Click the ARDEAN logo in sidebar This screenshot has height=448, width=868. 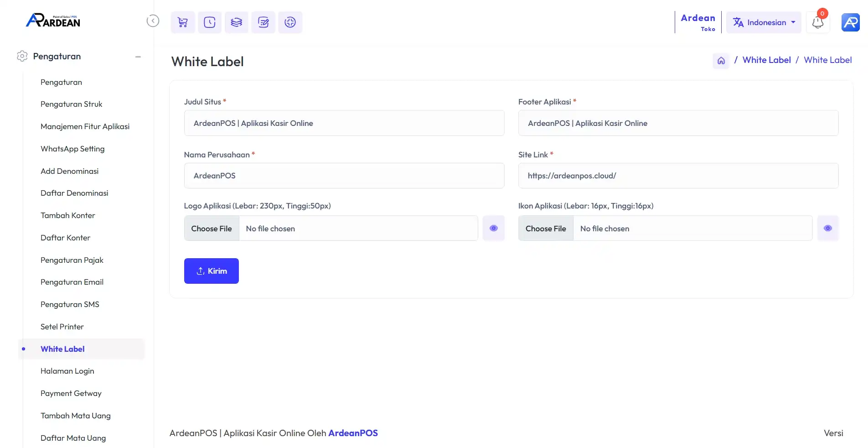click(53, 21)
